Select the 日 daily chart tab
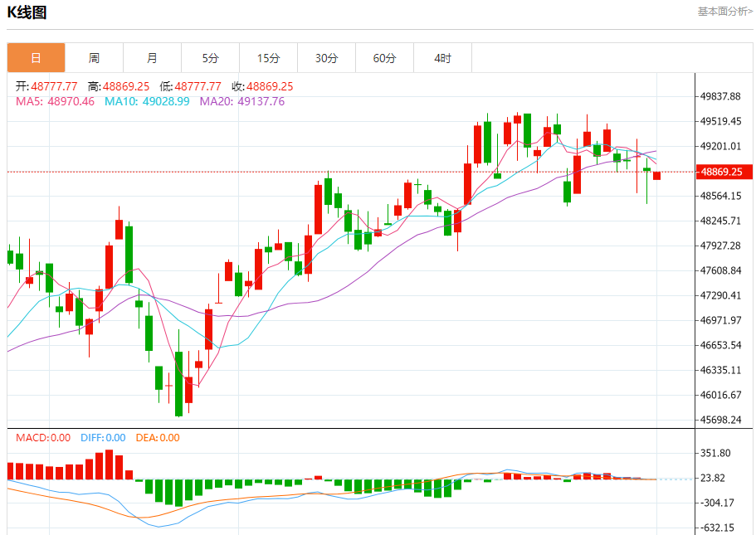756x535 pixels. click(x=37, y=58)
